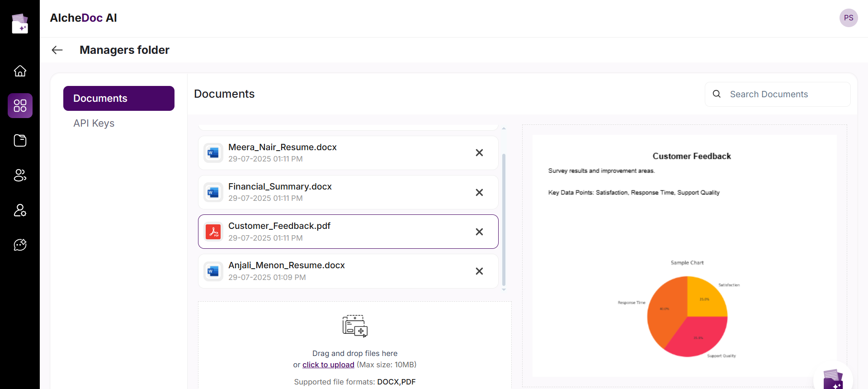Click the AlcheDoc AI logo icon
The height and width of the screenshot is (389, 868).
point(20,24)
